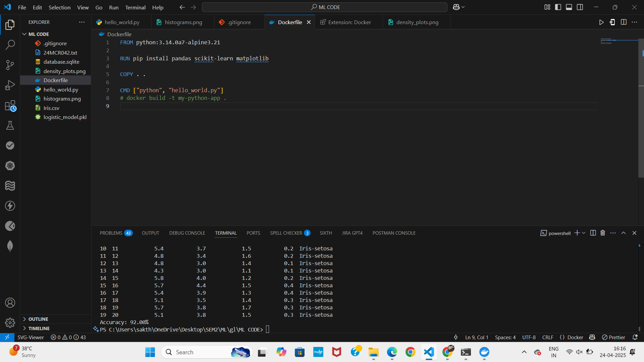Open the Selection menu
Viewport: 644px width, 362px height.
coord(59,7)
